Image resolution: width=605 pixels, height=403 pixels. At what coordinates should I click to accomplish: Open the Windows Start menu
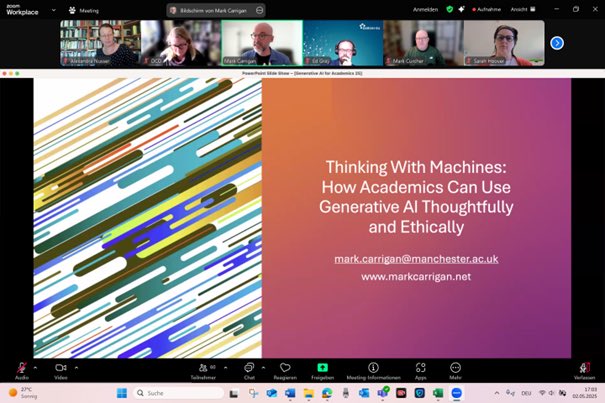point(122,393)
